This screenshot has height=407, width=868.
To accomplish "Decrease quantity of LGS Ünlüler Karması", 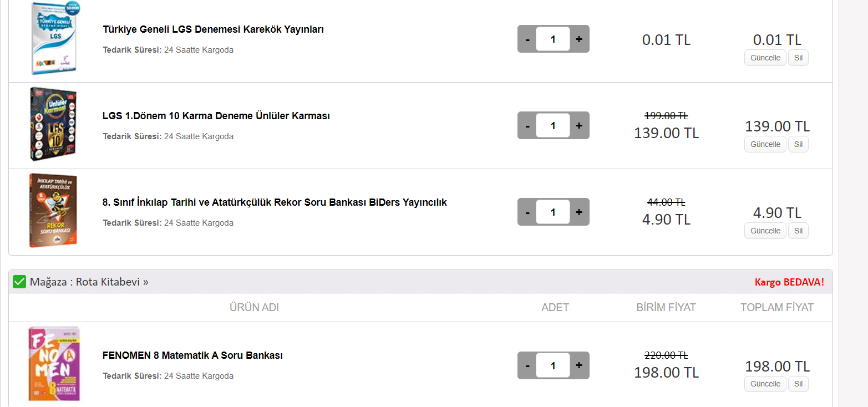I will (527, 126).
